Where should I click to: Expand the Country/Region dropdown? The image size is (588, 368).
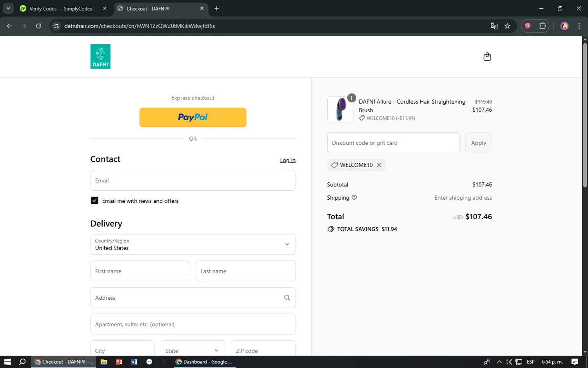(x=193, y=244)
